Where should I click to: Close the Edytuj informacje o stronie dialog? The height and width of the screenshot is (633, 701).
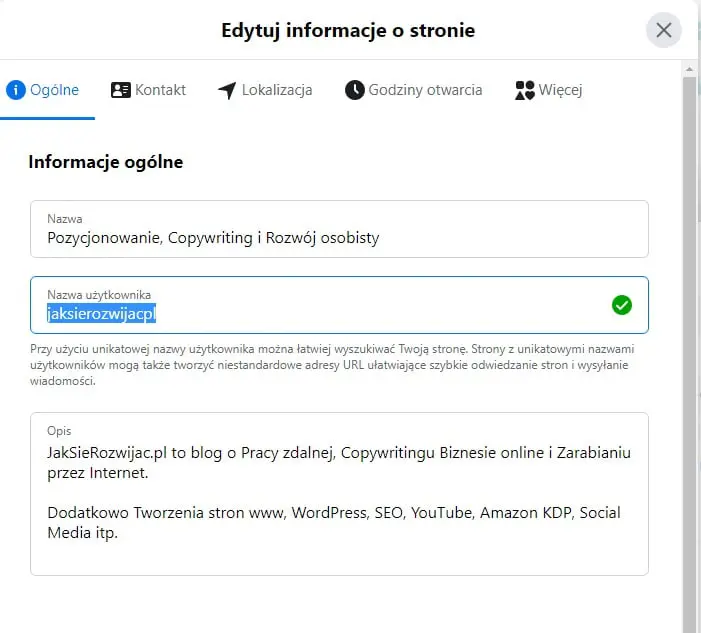pos(663,30)
